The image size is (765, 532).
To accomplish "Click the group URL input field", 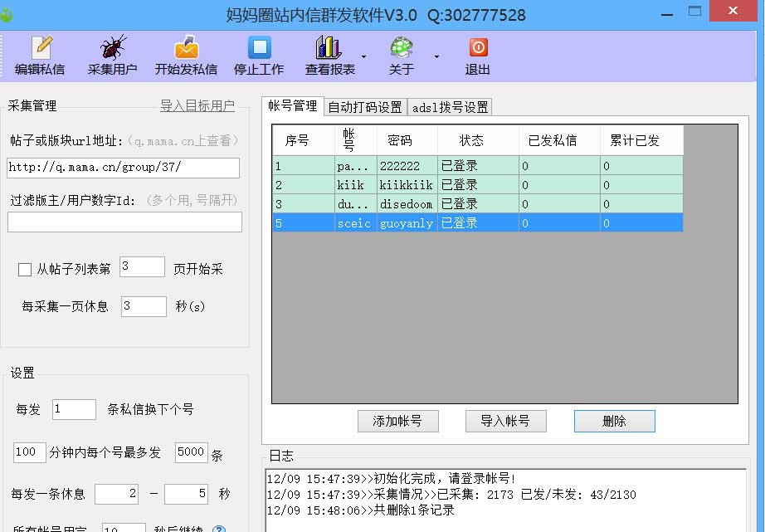I will pyautogui.click(x=123, y=168).
